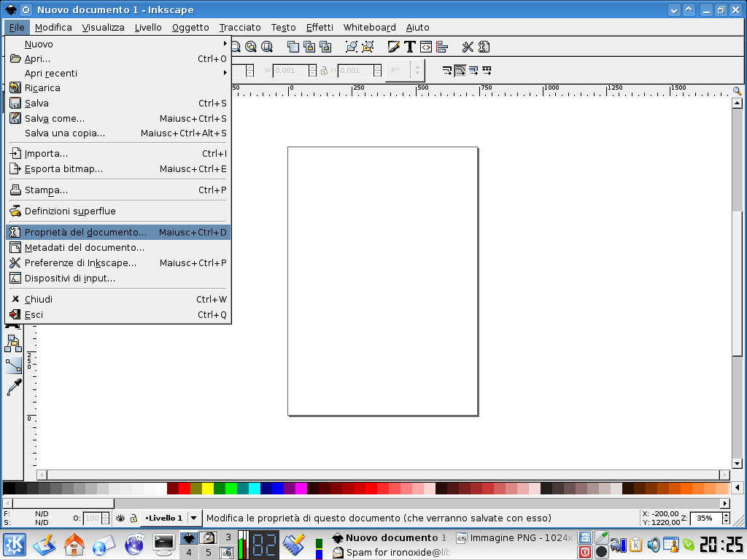747x560 pixels.
Task: Open the XML editor icon
Action: (426, 47)
